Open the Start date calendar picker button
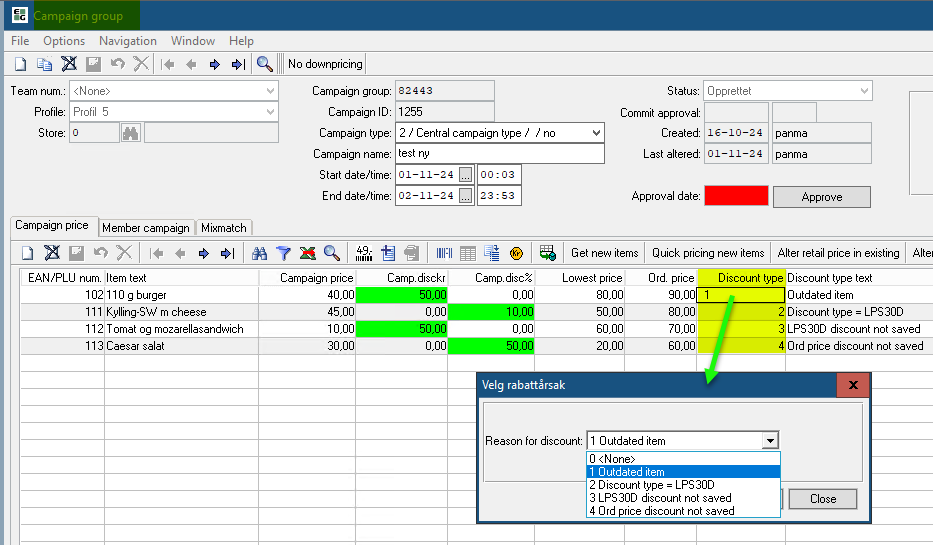 465,175
